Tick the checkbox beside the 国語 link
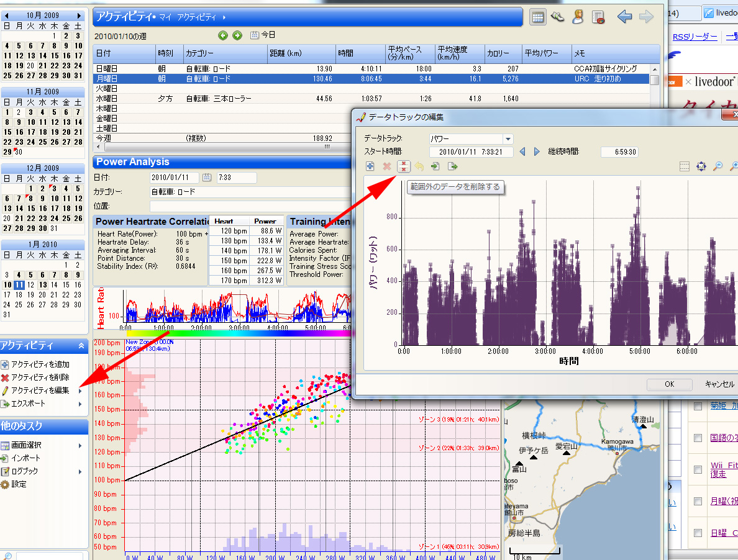The height and width of the screenshot is (560, 738). (x=698, y=438)
